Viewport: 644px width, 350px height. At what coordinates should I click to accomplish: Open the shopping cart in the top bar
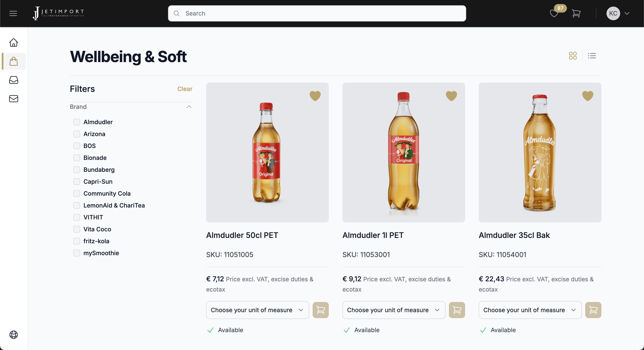coord(576,13)
